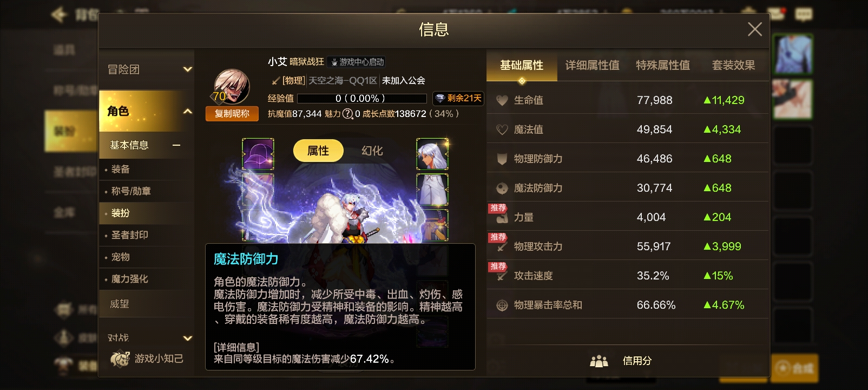868x390 pixels.
Task: Collapse the 基本信息 section minus
Action: click(x=176, y=145)
